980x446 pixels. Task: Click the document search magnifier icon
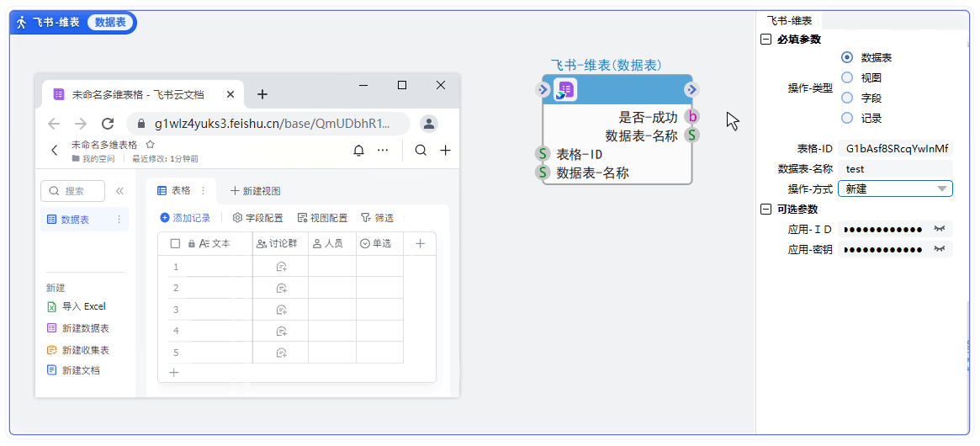(421, 150)
